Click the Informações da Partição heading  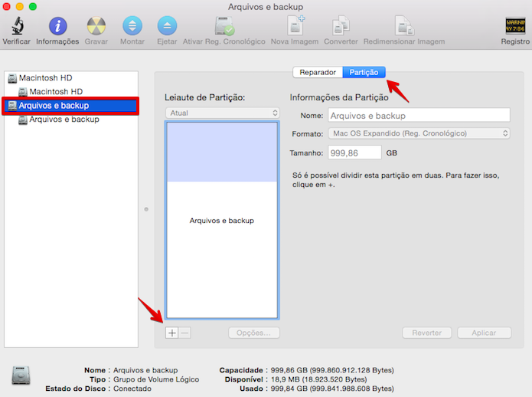pyautogui.click(x=339, y=97)
